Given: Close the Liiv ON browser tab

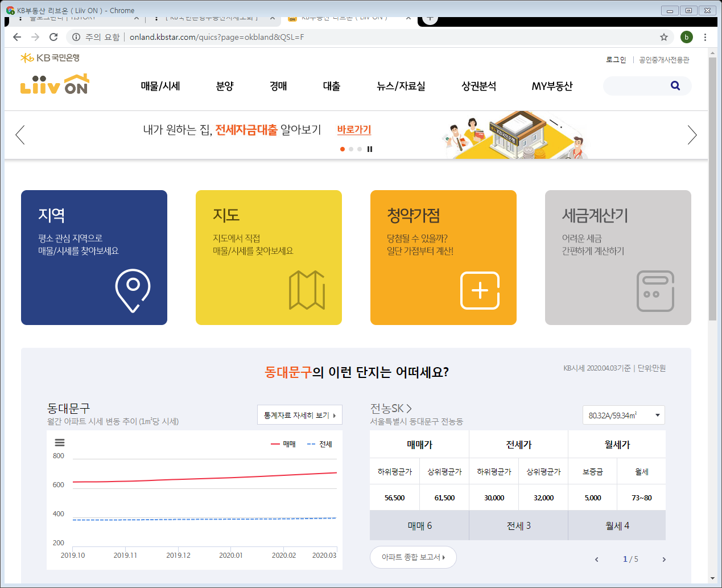Looking at the screenshot, I should pyautogui.click(x=408, y=18).
